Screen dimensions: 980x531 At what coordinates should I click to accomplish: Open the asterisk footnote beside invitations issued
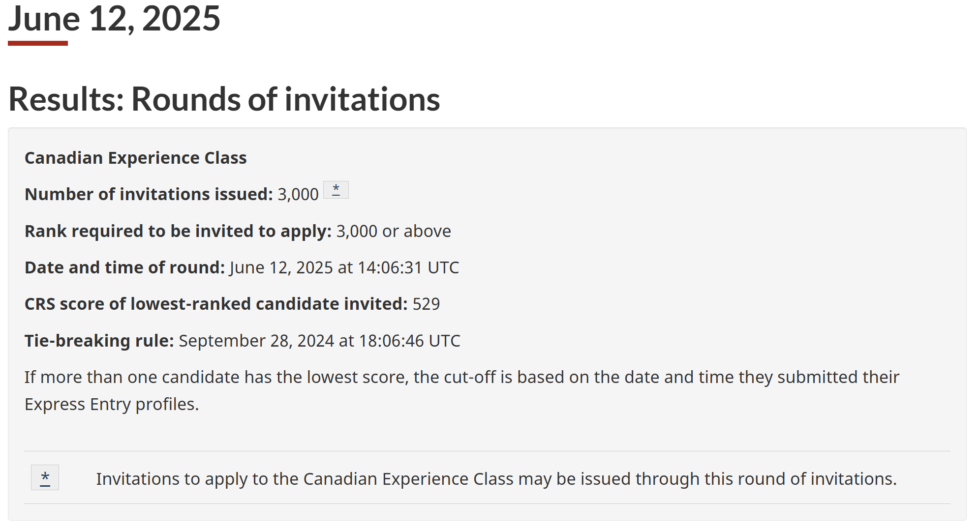click(x=336, y=190)
